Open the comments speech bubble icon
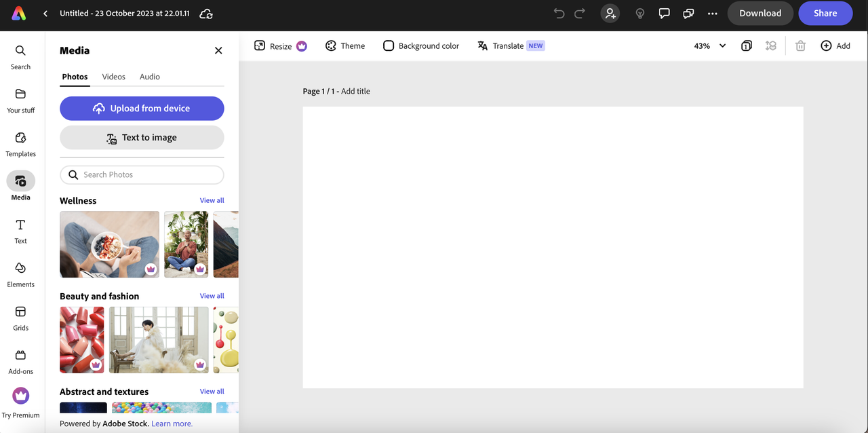 (x=665, y=14)
